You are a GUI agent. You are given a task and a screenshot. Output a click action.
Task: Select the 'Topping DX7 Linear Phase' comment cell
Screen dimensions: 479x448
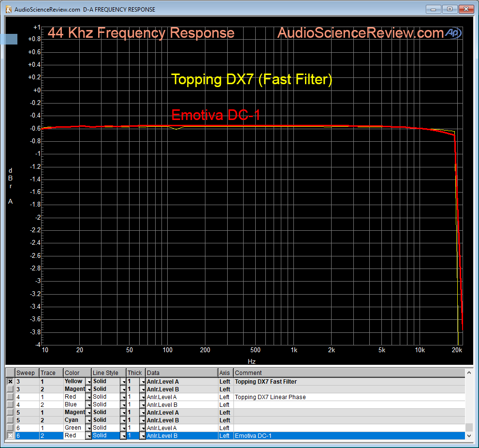point(349,397)
